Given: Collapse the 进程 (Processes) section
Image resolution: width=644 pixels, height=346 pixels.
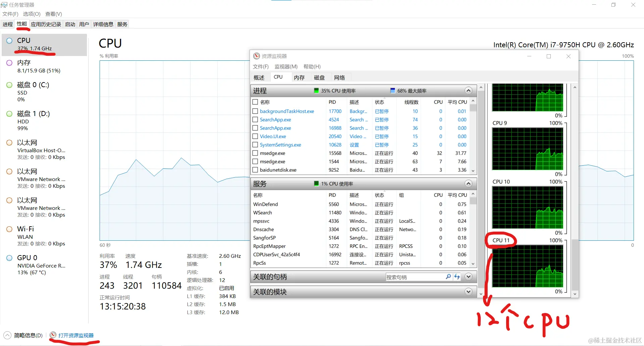Looking at the screenshot, I should (x=469, y=91).
